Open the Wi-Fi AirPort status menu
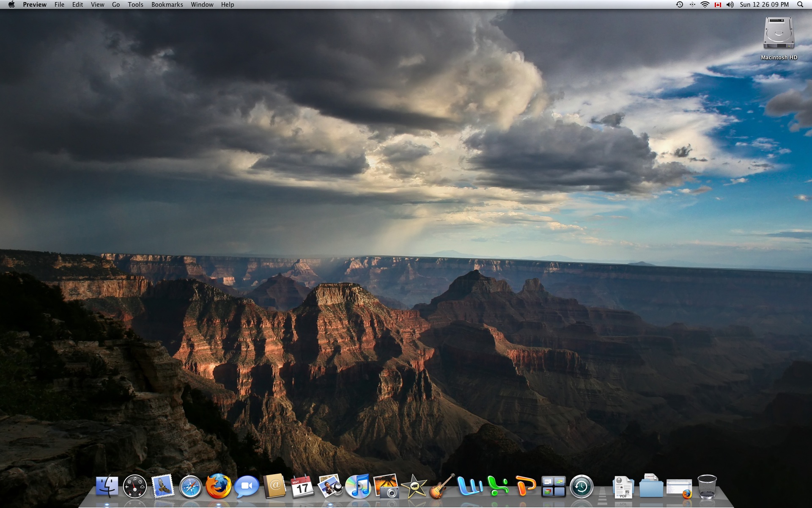Screen dimensions: 812x508 pyautogui.click(x=705, y=5)
